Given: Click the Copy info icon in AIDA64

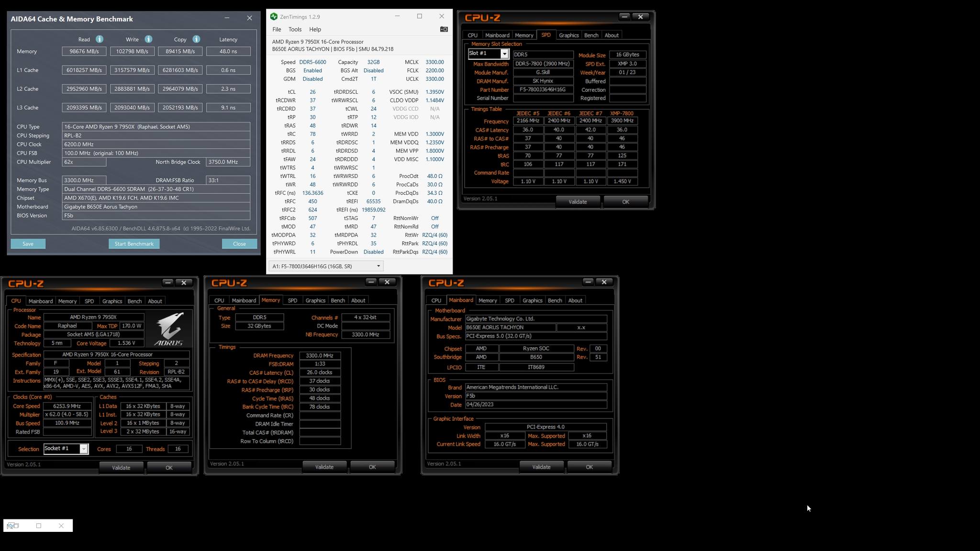Looking at the screenshot, I should (196, 39).
